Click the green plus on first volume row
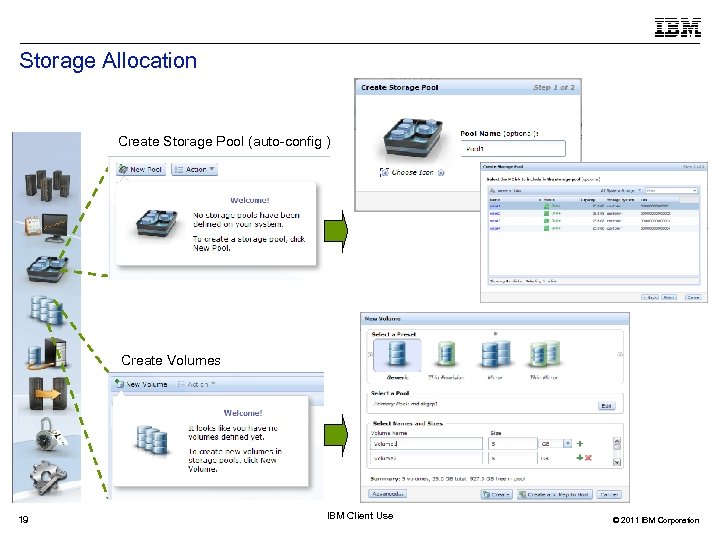 coord(580,444)
